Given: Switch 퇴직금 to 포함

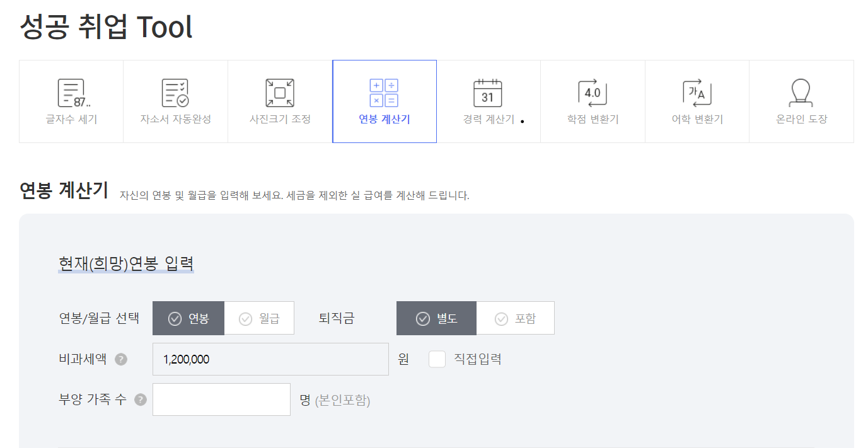Looking at the screenshot, I should coord(515,318).
